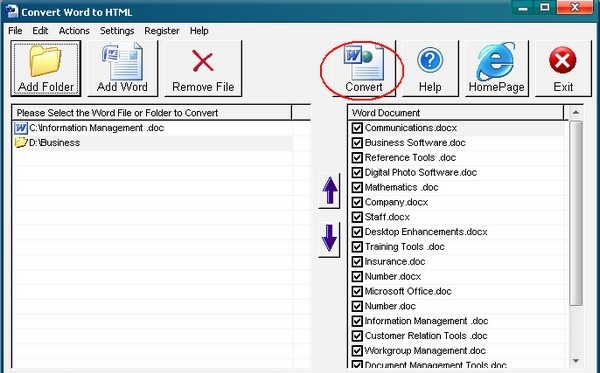
Task: Uncheck the Insurance.doc checkbox
Action: coord(357,262)
